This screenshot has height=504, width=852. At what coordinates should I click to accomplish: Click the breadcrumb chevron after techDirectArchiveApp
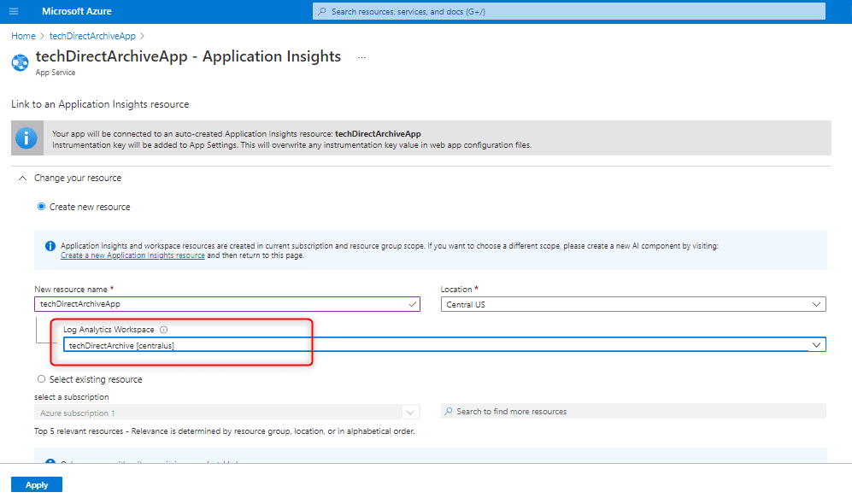click(x=143, y=36)
